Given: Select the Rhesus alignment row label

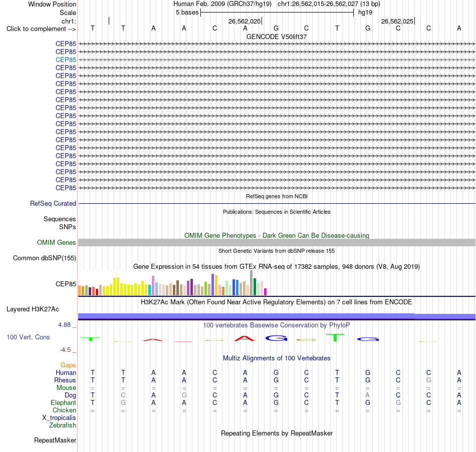Looking at the screenshot, I should pos(65,380).
